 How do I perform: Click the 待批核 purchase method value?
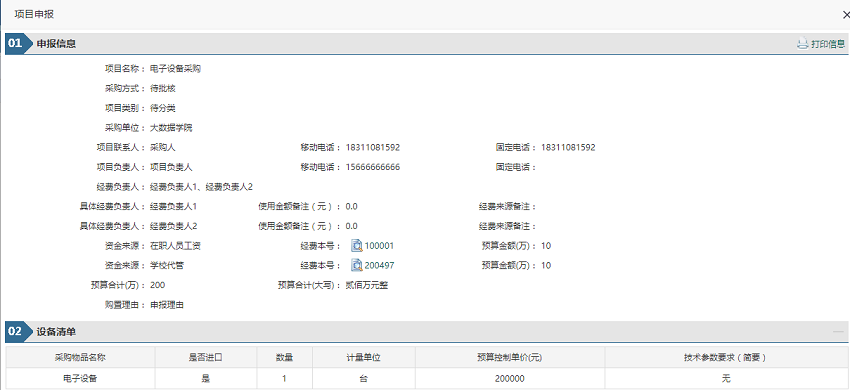pyautogui.click(x=163, y=88)
